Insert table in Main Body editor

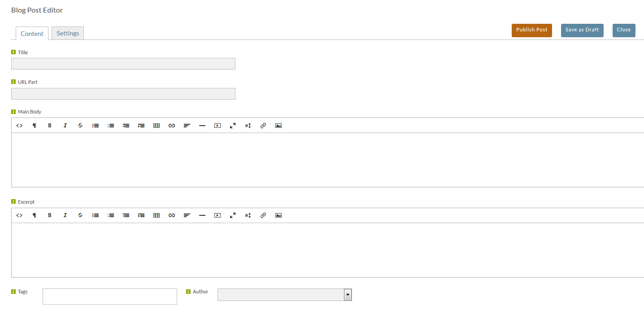tap(157, 126)
